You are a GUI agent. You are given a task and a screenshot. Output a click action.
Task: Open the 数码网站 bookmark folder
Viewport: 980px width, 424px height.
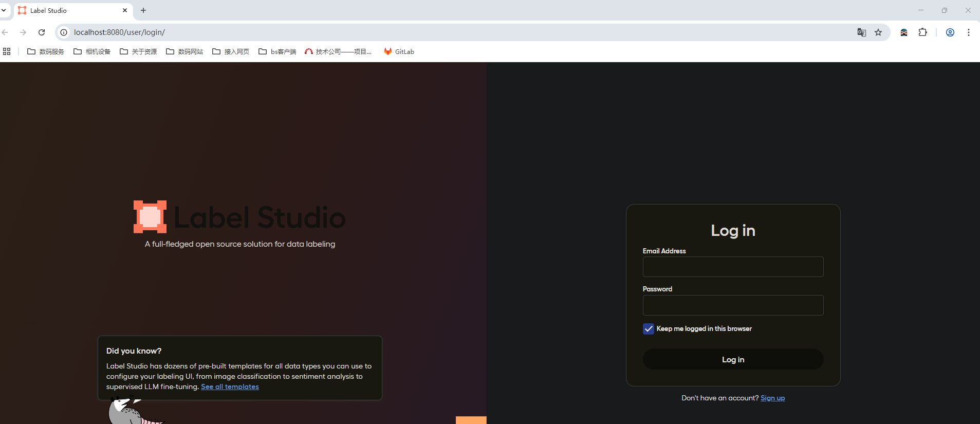[184, 51]
